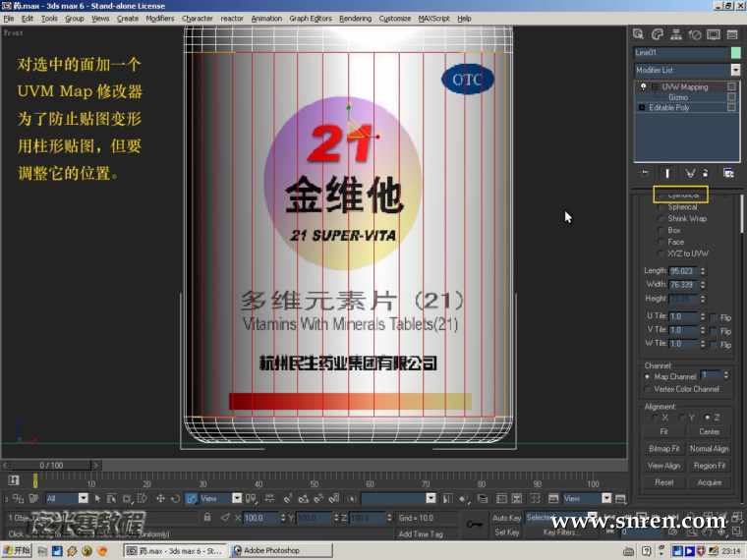Click the Align tool toolbar icon

[463, 498]
